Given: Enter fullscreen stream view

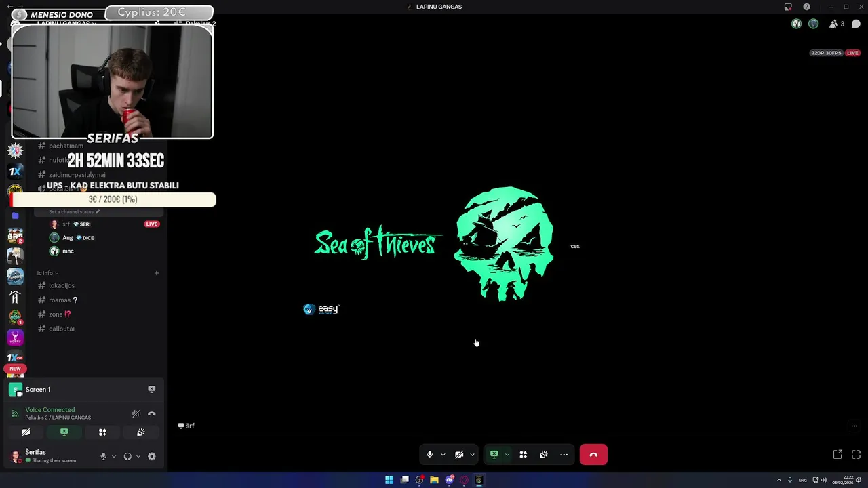Looking at the screenshot, I should click(856, 454).
